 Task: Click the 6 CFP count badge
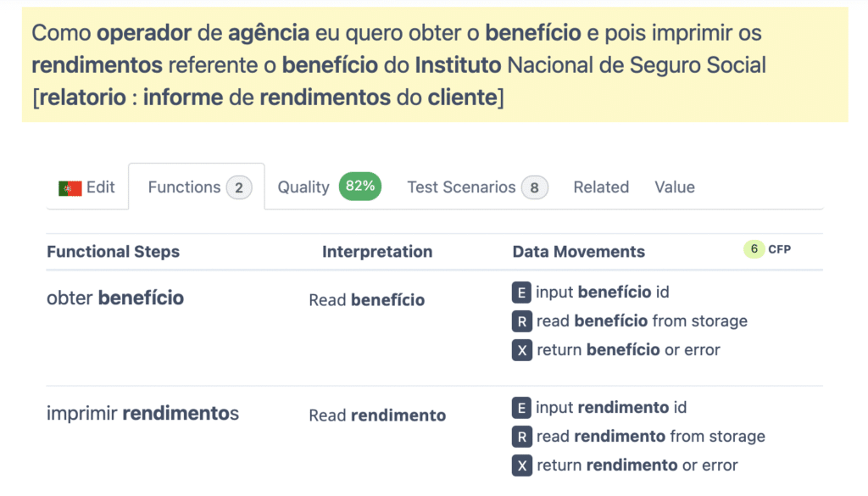point(754,249)
